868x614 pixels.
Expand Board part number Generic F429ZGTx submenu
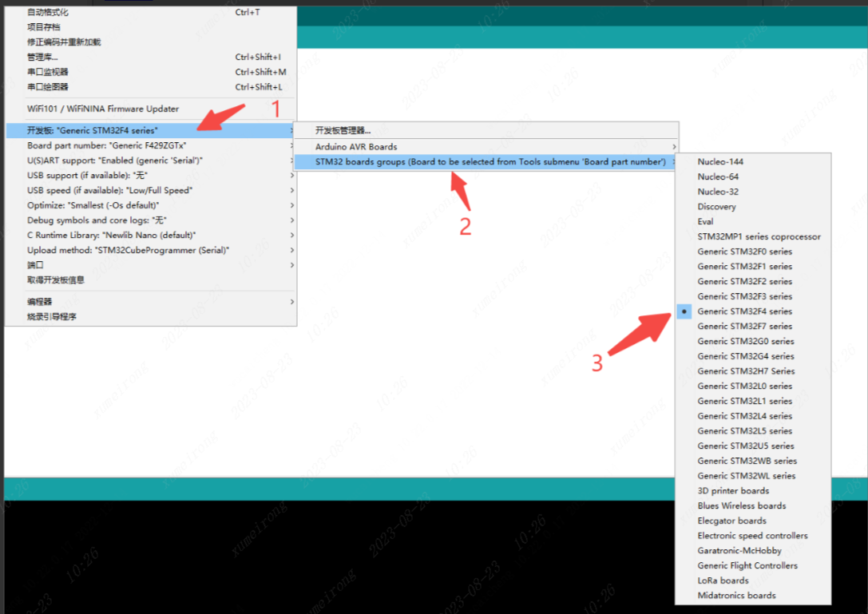click(x=151, y=145)
